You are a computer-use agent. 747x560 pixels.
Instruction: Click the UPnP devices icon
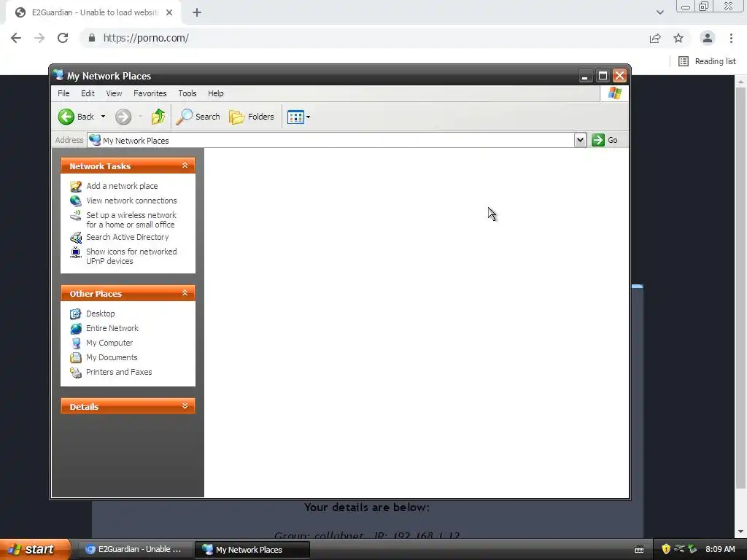tap(76, 252)
